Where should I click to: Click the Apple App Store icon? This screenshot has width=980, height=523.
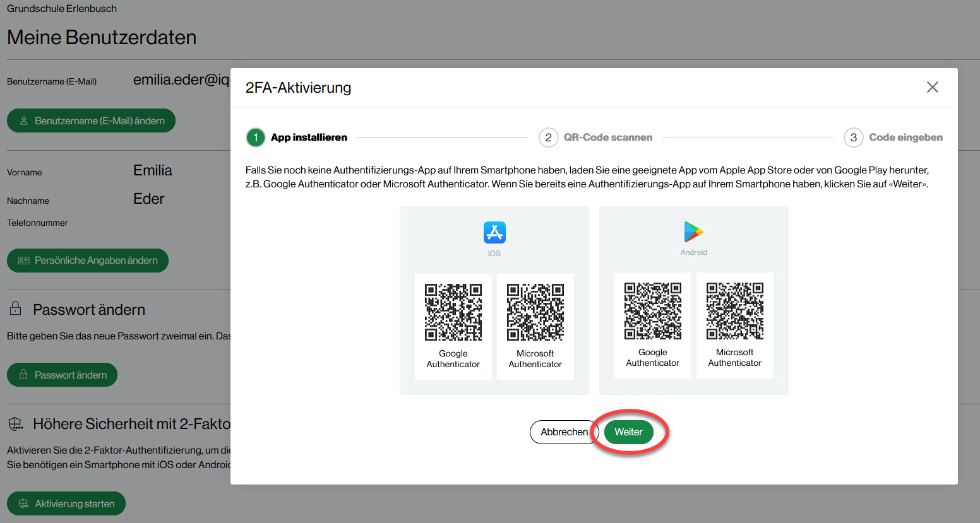[494, 232]
